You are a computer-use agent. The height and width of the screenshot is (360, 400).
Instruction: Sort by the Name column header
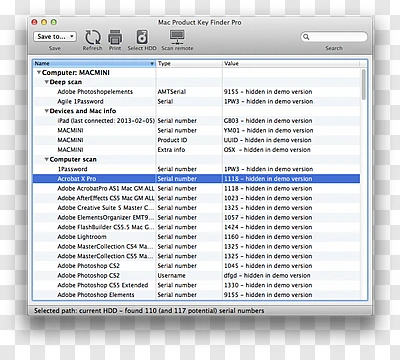[94, 63]
